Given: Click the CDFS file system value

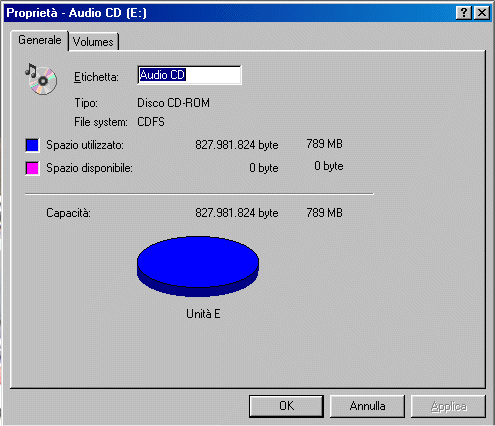Looking at the screenshot, I should [151, 122].
